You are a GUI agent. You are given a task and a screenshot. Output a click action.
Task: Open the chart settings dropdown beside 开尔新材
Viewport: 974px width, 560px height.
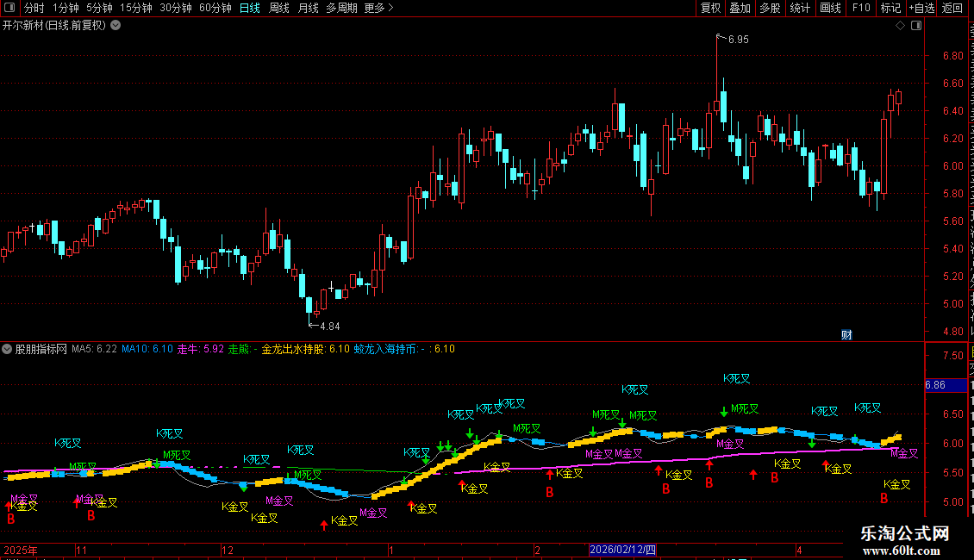[x=116, y=26]
